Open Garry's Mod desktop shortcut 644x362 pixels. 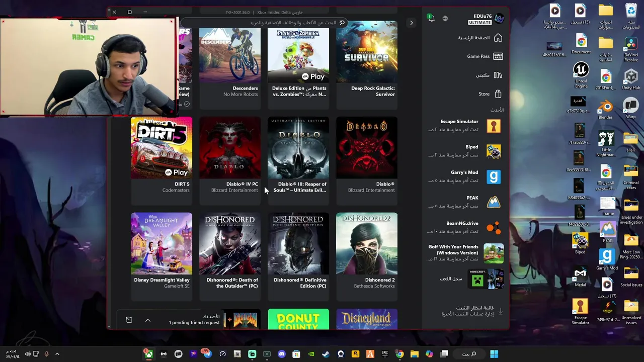(607, 260)
